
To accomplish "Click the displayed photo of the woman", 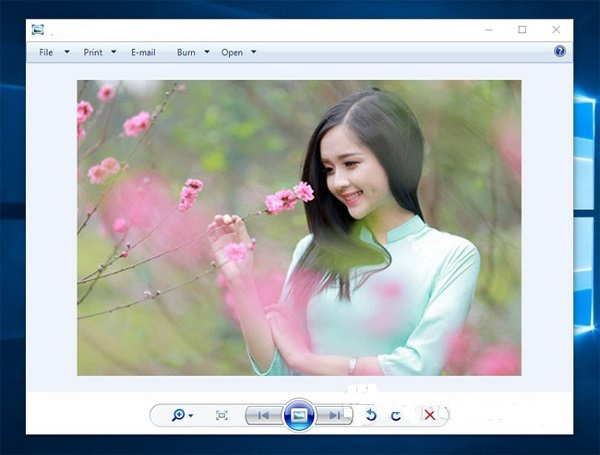I will pos(299,228).
